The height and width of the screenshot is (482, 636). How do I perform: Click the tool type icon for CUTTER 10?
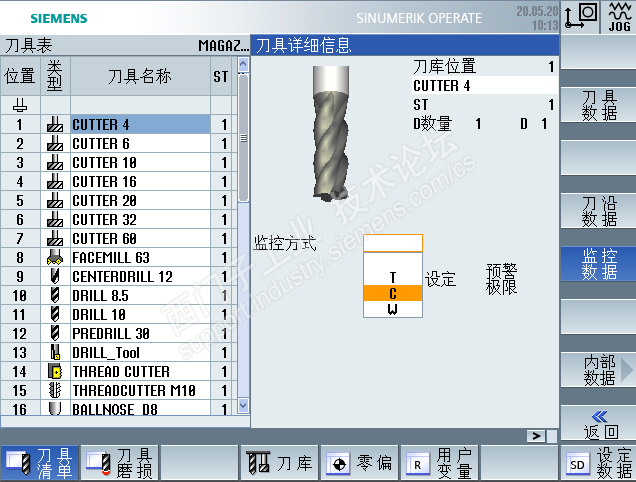click(55, 162)
